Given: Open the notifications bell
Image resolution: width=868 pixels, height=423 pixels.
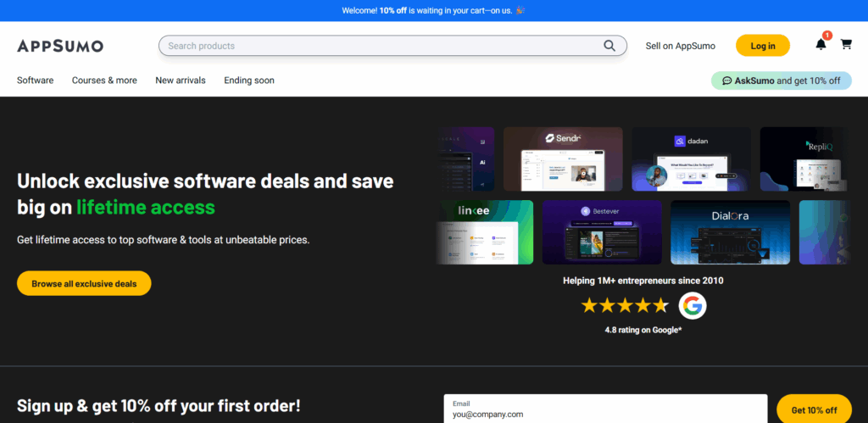Looking at the screenshot, I should point(821,45).
